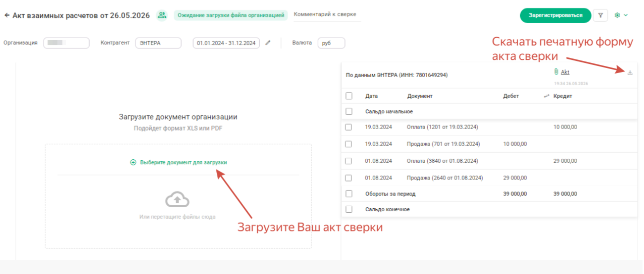Image resolution: width=644 pixels, height=274 pixels.
Task: Click Выберите документ для загрузки link
Action: point(184,162)
